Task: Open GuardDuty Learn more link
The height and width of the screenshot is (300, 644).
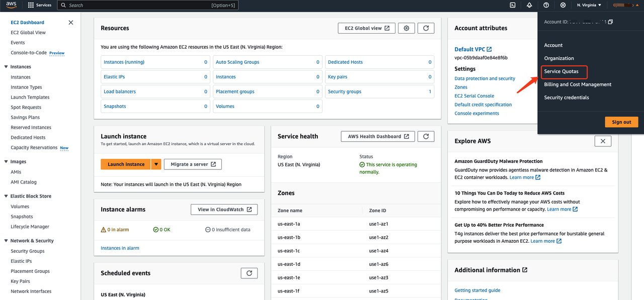Action: 525,177
